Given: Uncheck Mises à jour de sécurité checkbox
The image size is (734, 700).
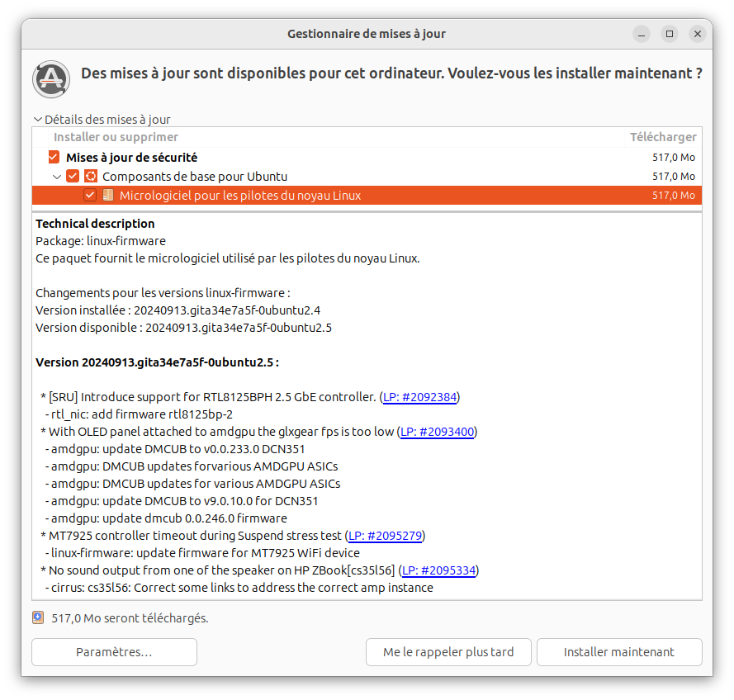Looking at the screenshot, I should [54, 157].
